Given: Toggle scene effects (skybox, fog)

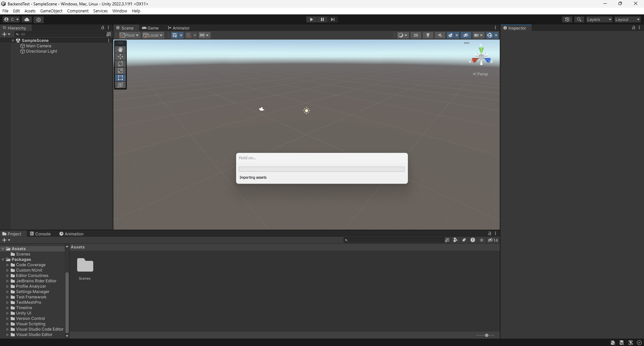Looking at the screenshot, I should coord(450,35).
